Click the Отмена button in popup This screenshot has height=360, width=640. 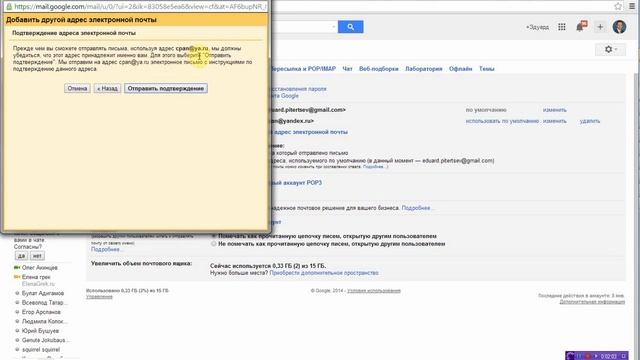click(x=77, y=89)
